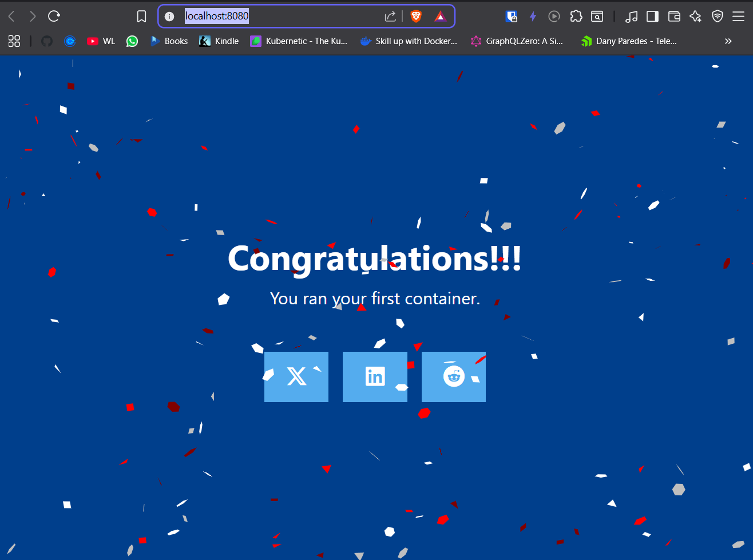Screen dimensions: 753x560
Task: Open the Bitwarden extension icon
Action: pyautogui.click(x=512, y=17)
